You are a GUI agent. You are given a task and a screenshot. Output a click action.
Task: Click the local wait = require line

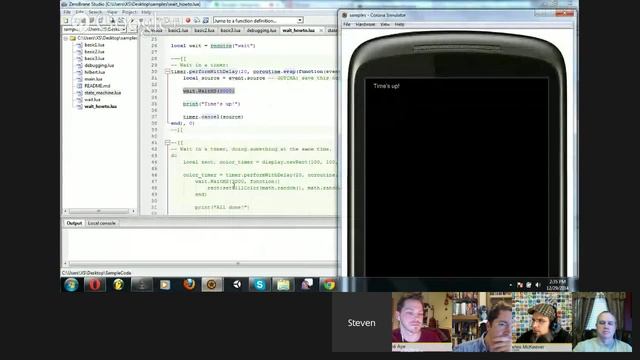pyautogui.click(x=213, y=46)
